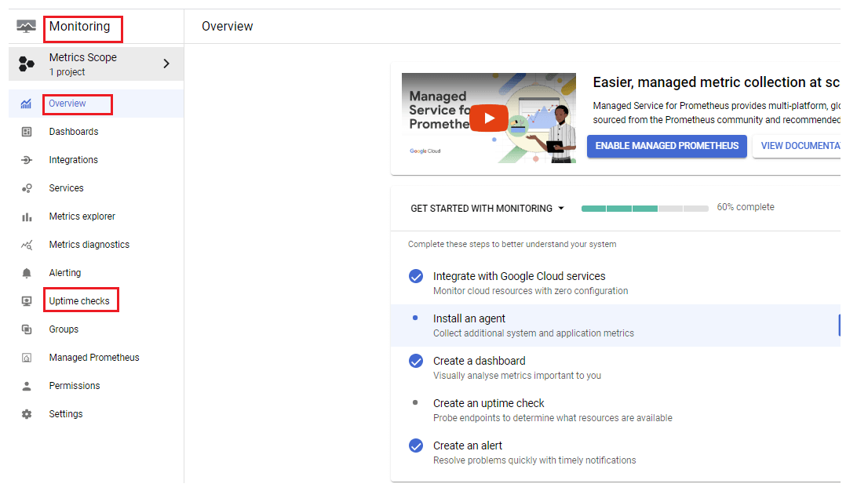This screenshot has height=491, width=868.
Task: Click the '1 project' text under Metrics Scope
Action: point(67,72)
